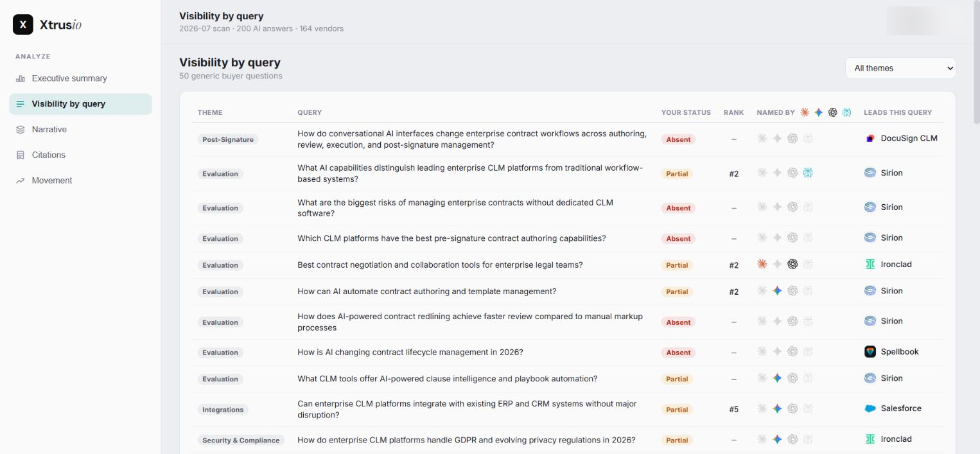This screenshot has width=980, height=454.
Task: Open the Citations section
Action: (x=80, y=155)
